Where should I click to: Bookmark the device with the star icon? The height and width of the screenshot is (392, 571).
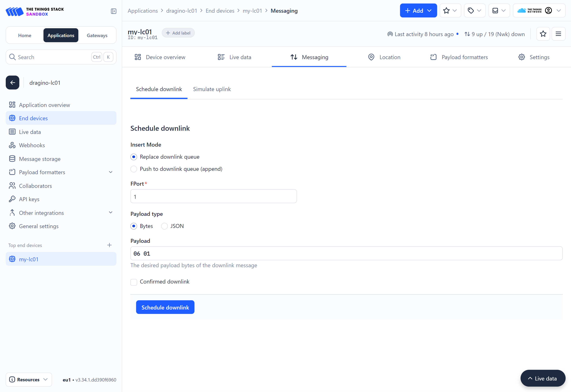(x=543, y=34)
